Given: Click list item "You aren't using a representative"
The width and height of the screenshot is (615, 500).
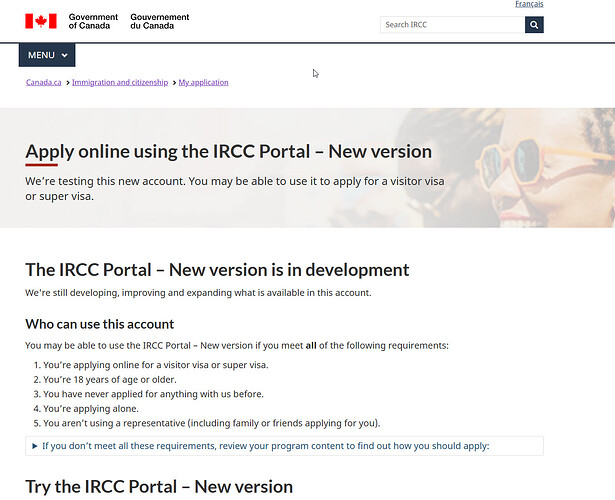Looking at the screenshot, I should pos(114,423).
